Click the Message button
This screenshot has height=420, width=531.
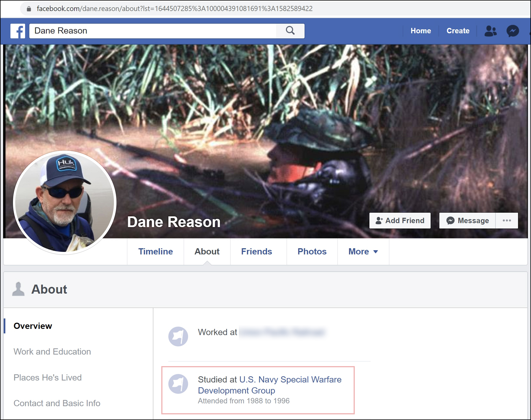click(x=468, y=221)
